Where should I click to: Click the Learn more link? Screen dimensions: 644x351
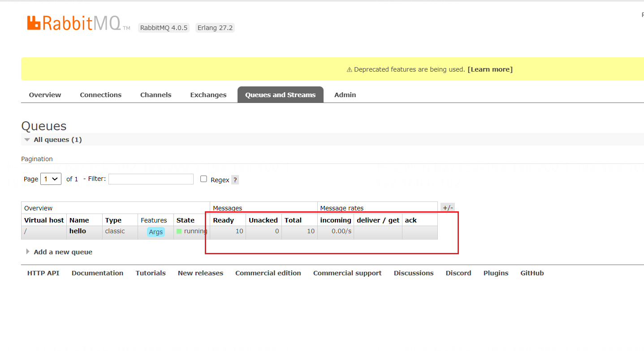pos(490,69)
